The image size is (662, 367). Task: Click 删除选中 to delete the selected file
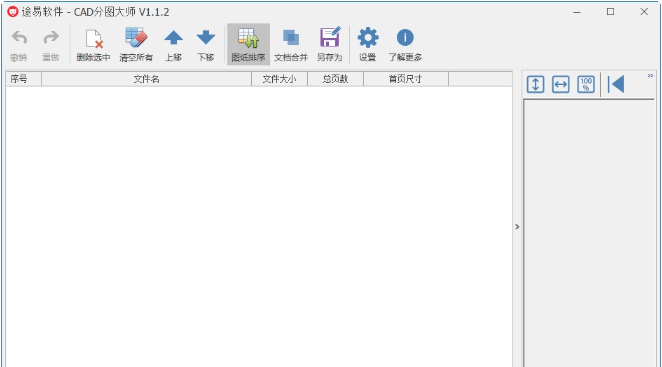93,44
